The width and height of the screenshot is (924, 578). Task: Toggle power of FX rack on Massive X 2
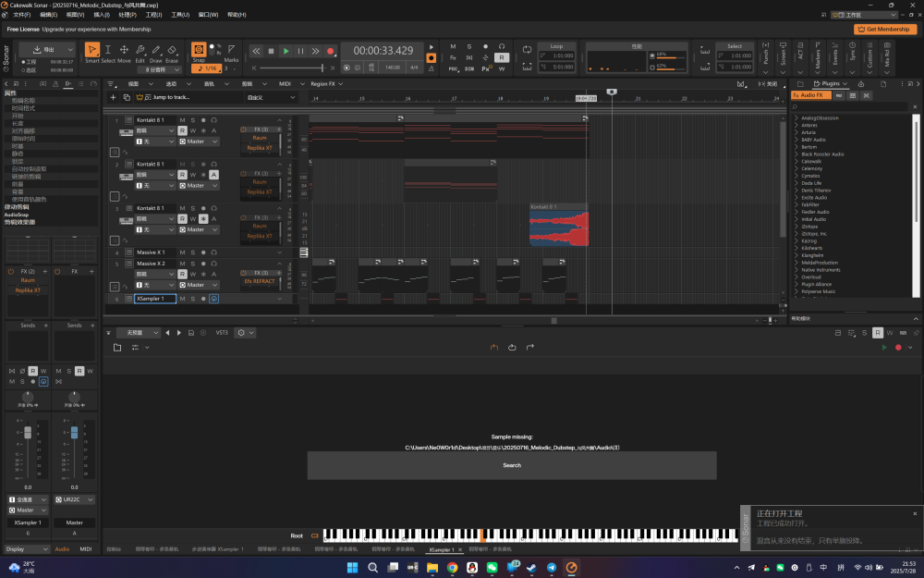click(x=243, y=274)
